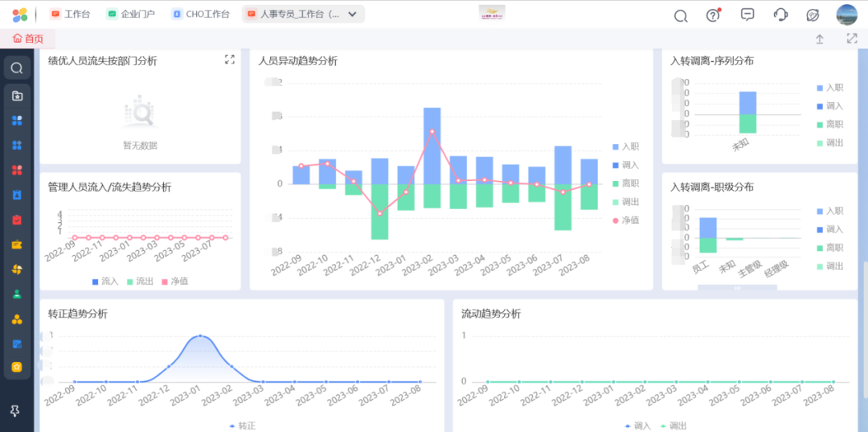Expand the 人事专员_工作台 dropdown arrow
Viewport: 868px width, 432px height.
tap(352, 14)
